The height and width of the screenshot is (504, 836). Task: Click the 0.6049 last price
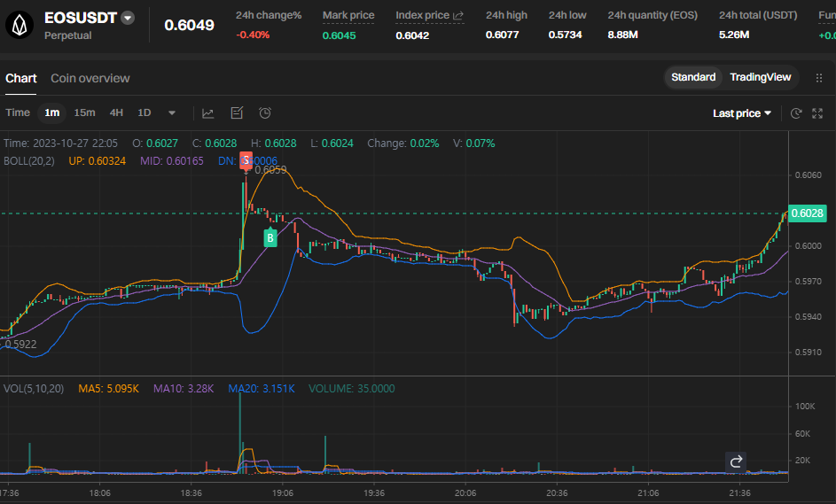[189, 25]
